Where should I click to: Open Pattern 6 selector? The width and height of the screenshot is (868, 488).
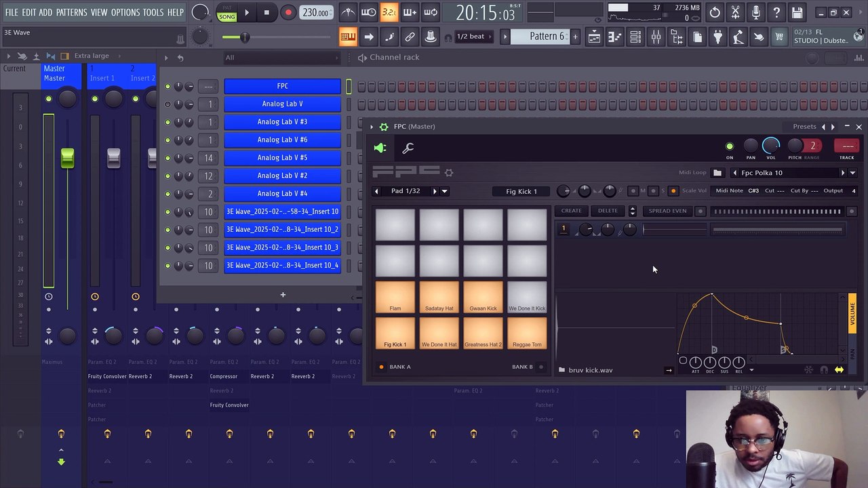coord(547,37)
